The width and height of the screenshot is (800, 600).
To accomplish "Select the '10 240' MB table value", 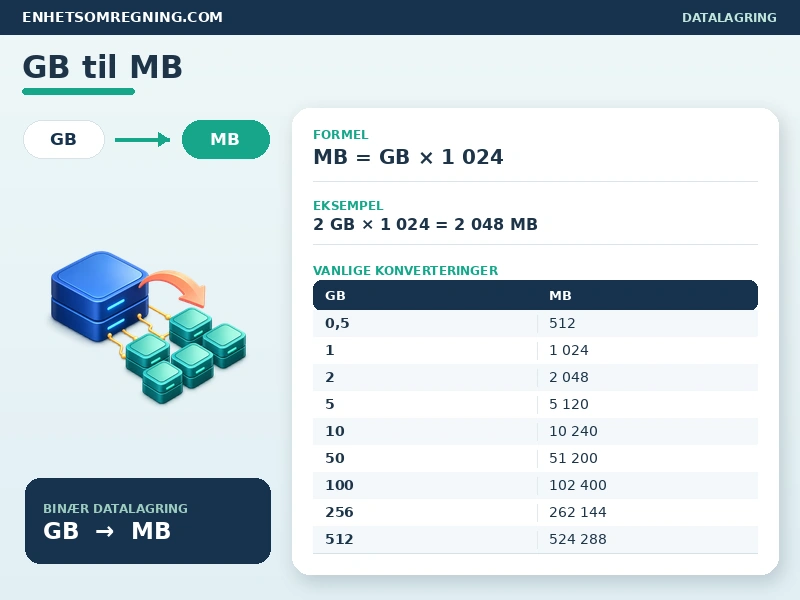I will [x=573, y=431].
